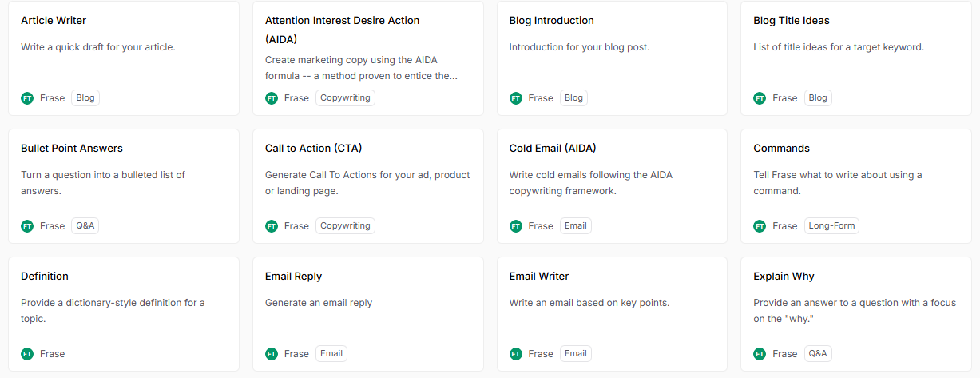Open the Email Writer template card
This screenshot has height=378, width=980.
pos(612,314)
